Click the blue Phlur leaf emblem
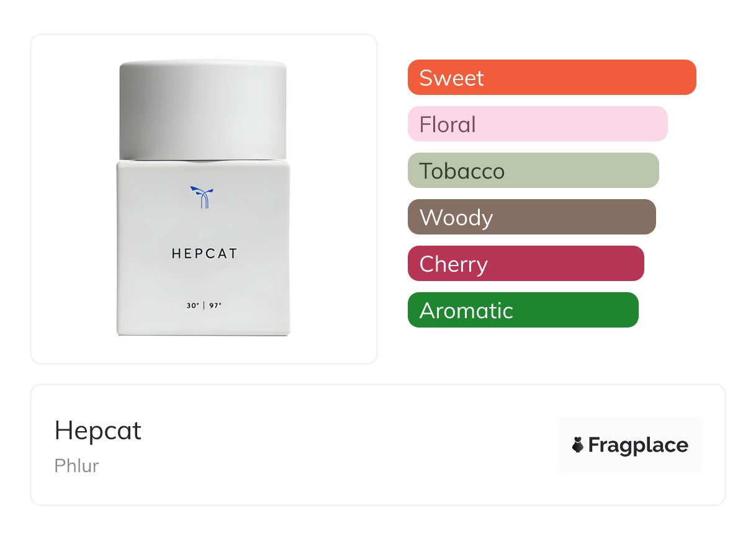Image resolution: width=756 pixels, height=536 pixels. [202, 197]
